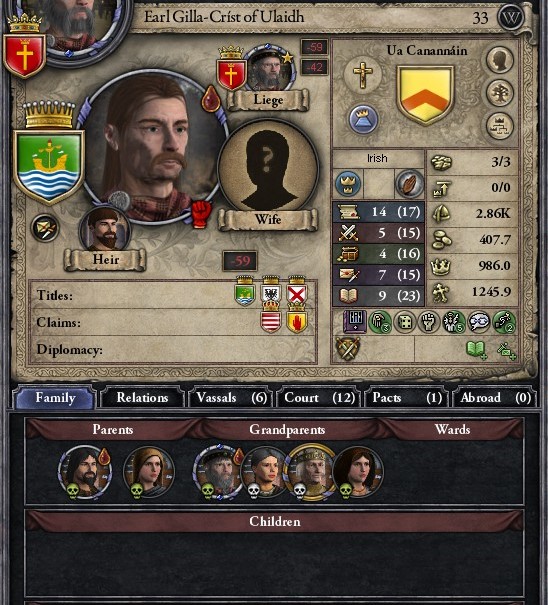Image resolution: width=548 pixels, height=605 pixels.
Task: Click the crossed swords combat shield icon
Action: 348,349
